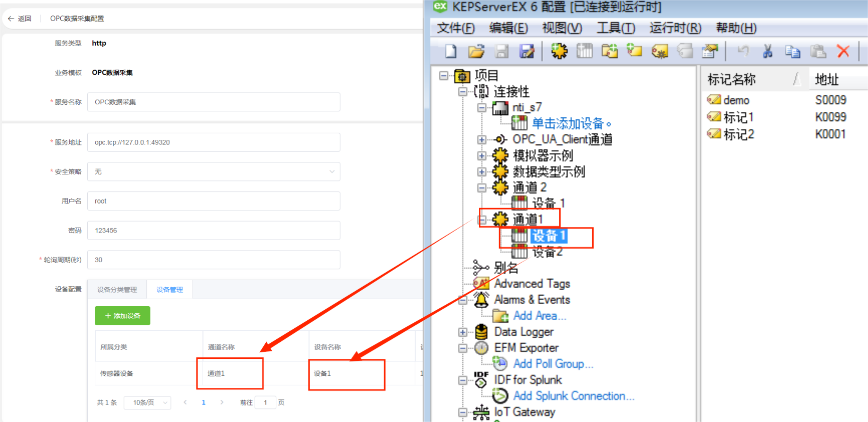The width and height of the screenshot is (868, 422).
Task: Expand the Data Logger node
Action: click(463, 332)
